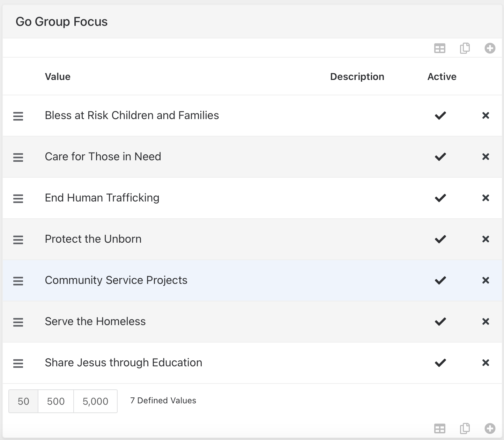This screenshot has height=440, width=504.
Task: Grab reorder handle for Community Service Projects
Action: coord(18,281)
